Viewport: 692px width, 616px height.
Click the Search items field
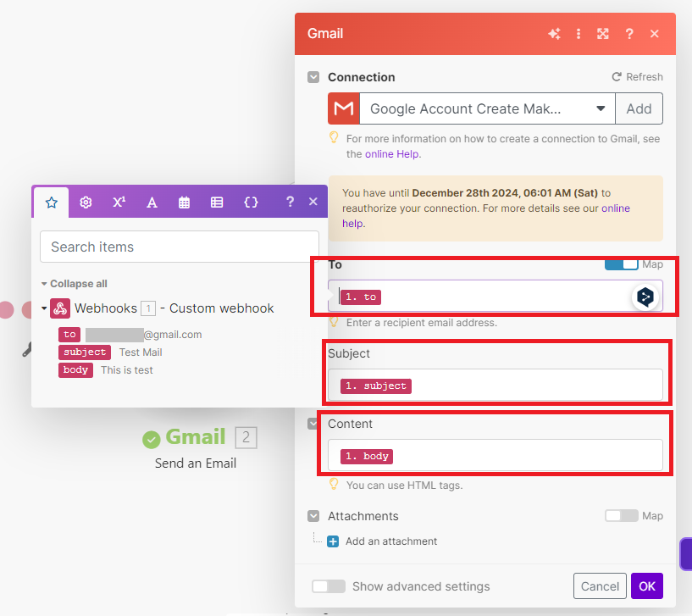click(x=180, y=247)
